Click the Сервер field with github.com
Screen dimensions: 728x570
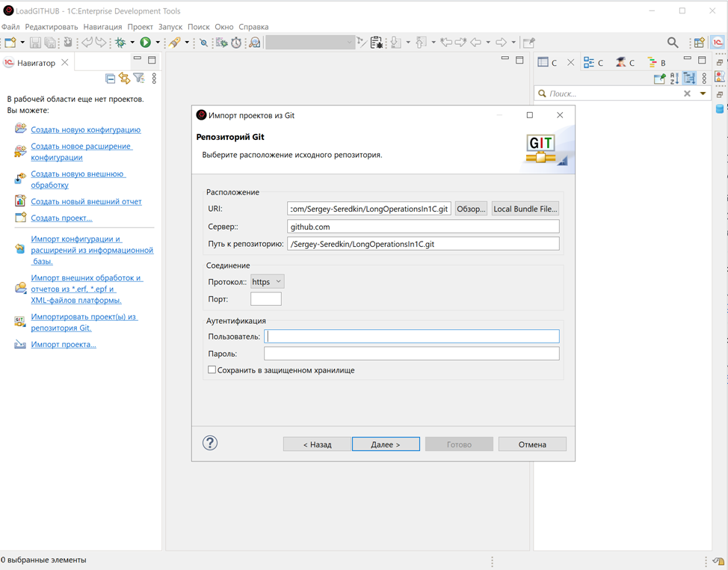(x=424, y=226)
